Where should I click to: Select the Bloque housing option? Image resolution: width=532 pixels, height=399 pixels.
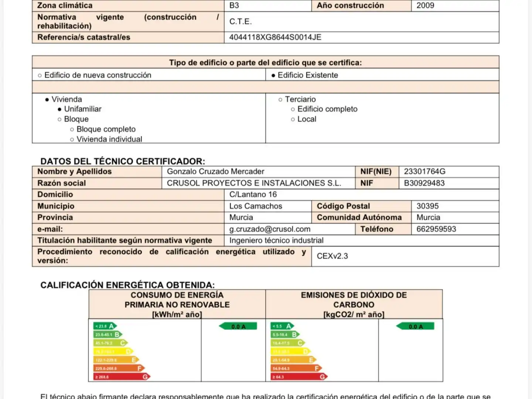coord(73,119)
